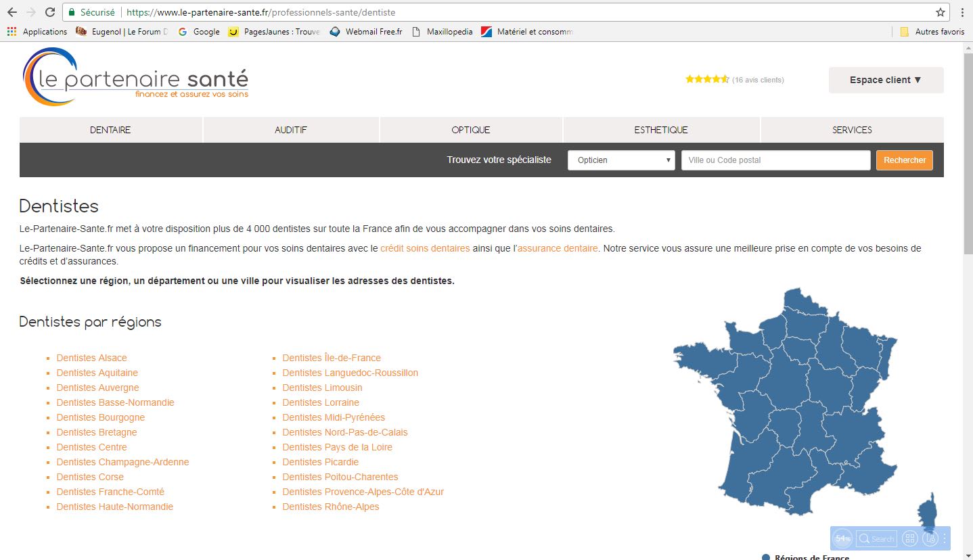Follow the Dentistes Île-de-France link

click(x=331, y=358)
